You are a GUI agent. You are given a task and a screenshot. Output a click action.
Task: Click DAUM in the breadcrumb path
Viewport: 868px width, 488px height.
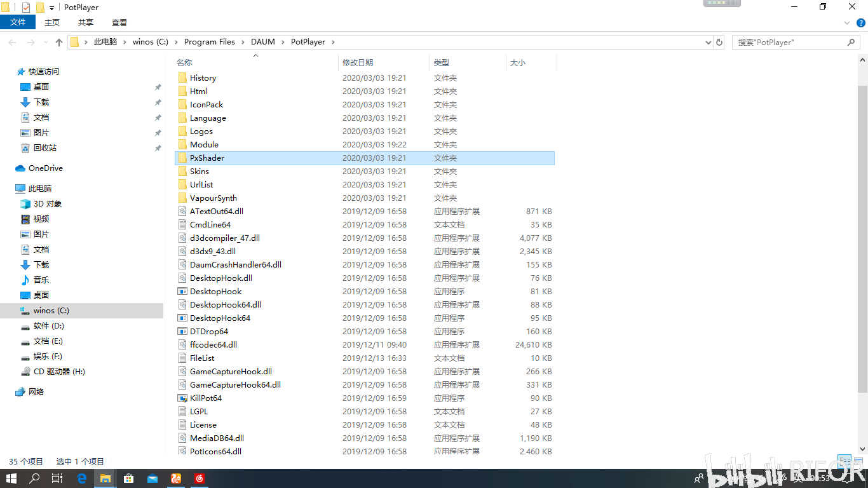263,42
